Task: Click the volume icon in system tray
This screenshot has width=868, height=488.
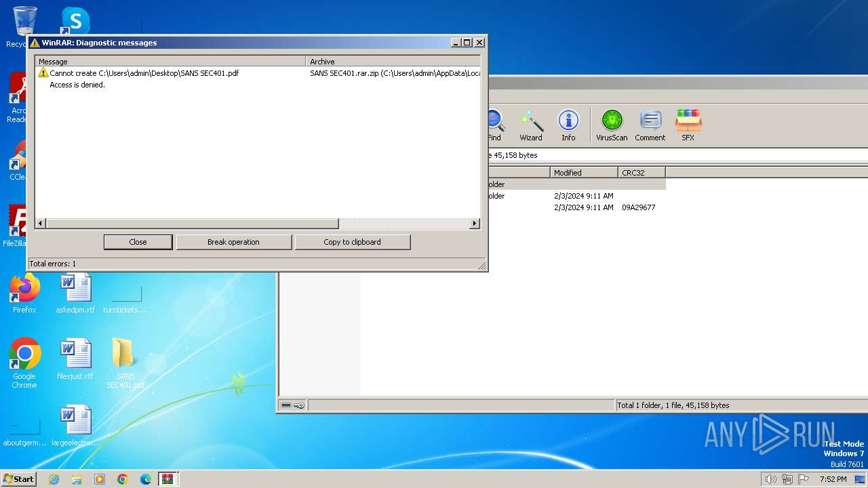Action: click(770, 479)
